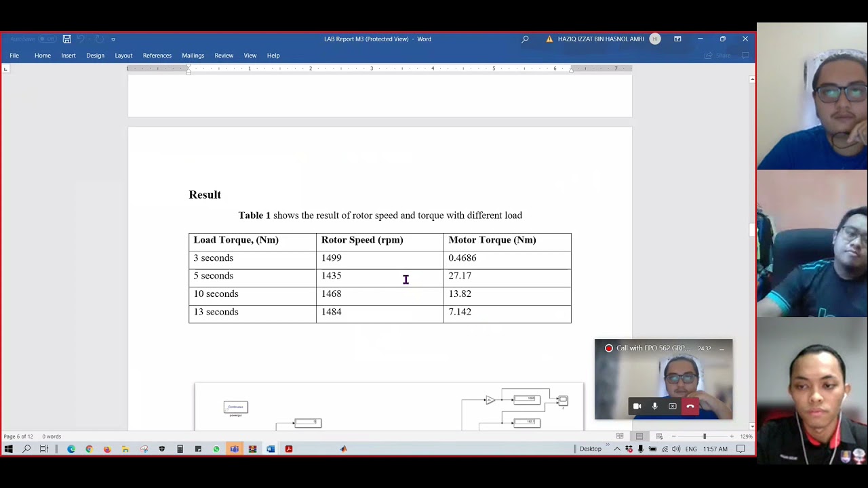Image resolution: width=868 pixels, height=488 pixels.
Task: Click the scroll up arrow
Action: click(x=751, y=79)
